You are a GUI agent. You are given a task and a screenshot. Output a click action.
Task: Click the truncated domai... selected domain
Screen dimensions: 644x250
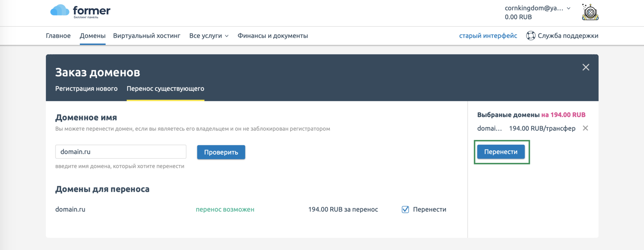[490, 128]
